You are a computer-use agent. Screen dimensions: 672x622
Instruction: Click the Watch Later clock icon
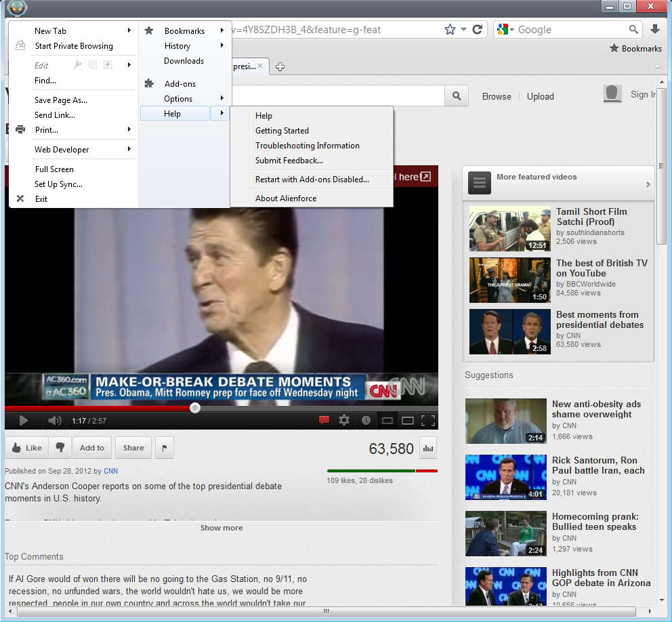pyautogui.click(x=366, y=420)
